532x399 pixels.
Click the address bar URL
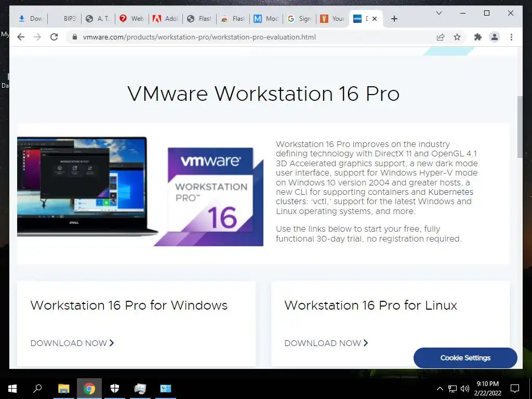(199, 37)
